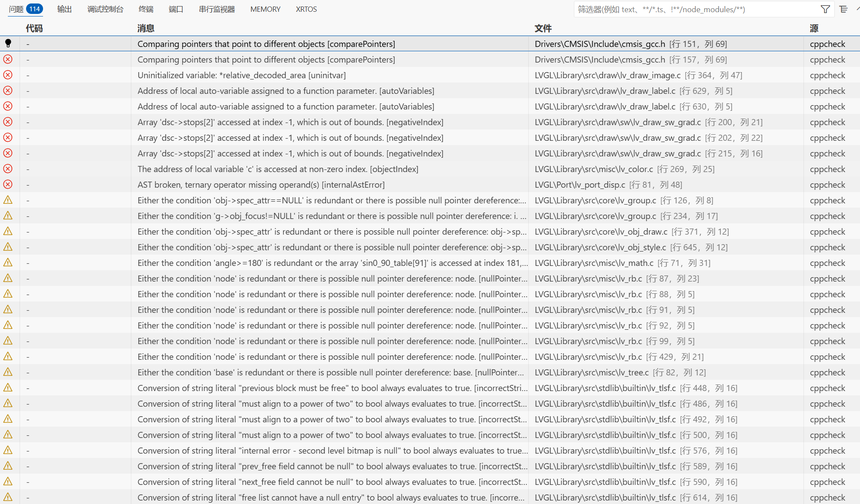This screenshot has height=504, width=860.
Task: Switch to the 端口 ports tab
Action: tap(176, 9)
